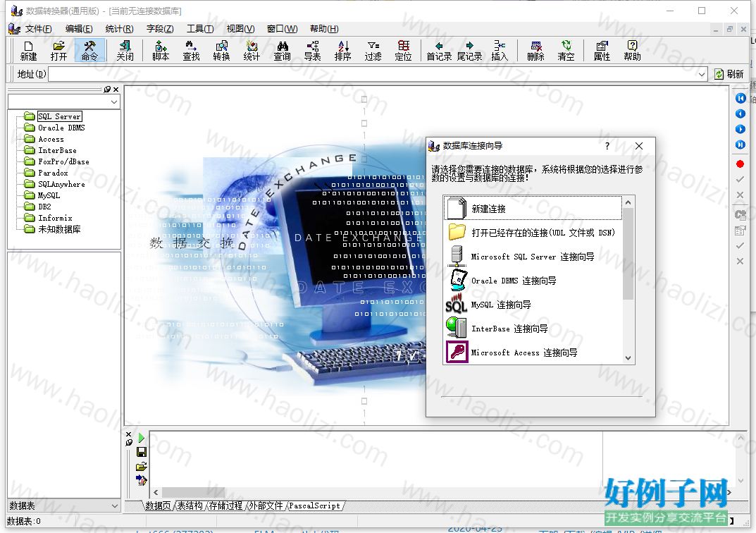Select Oracle DBMS tree node
The height and width of the screenshot is (533, 756).
point(61,128)
